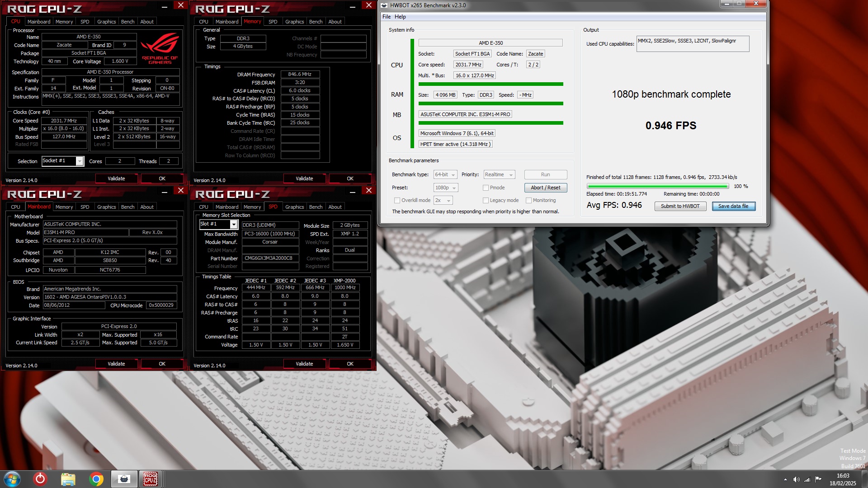Image resolution: width=868 pixels, height=488 pixels.
Task: Click Part Number CMG6GX3M3A2000C8 field
Action: pos(270,258)
